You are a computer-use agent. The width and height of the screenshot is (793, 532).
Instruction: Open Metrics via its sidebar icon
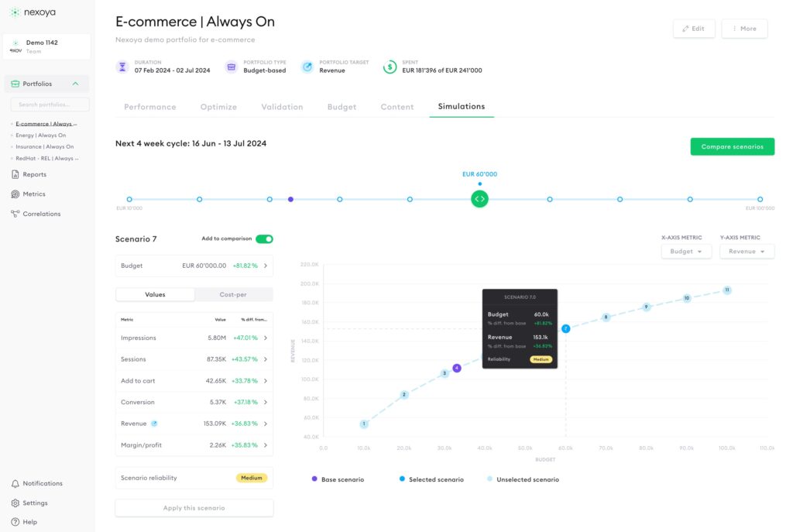[15, 194]
